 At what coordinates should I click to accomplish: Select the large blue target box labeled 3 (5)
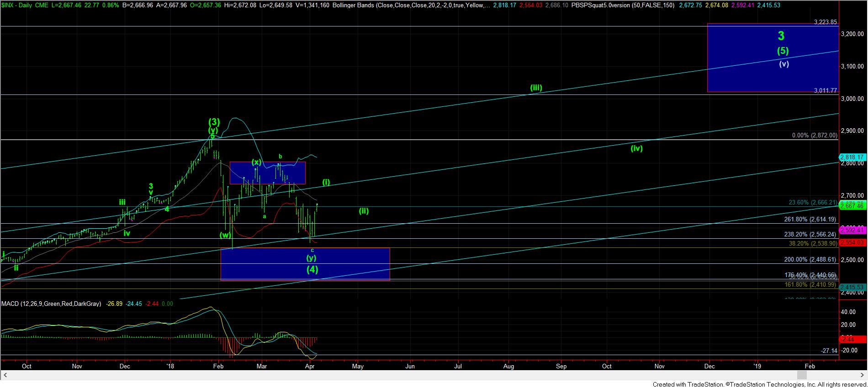point(773,58)
